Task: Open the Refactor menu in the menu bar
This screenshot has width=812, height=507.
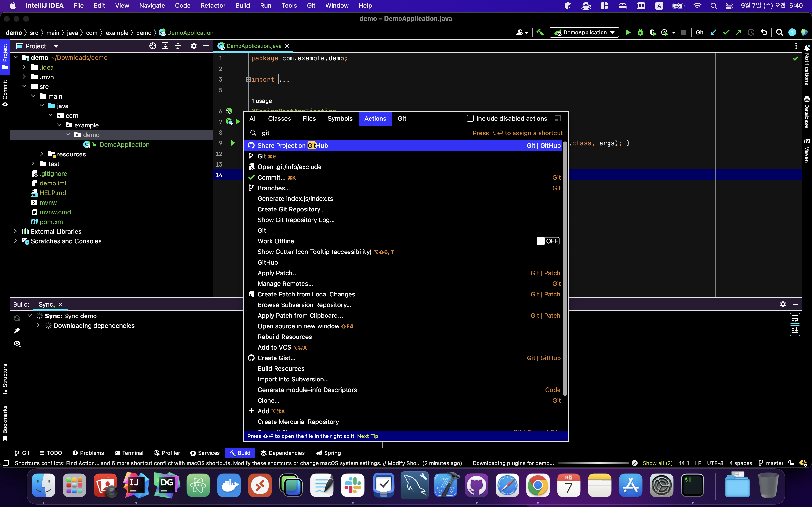Action: coord(213,5)
